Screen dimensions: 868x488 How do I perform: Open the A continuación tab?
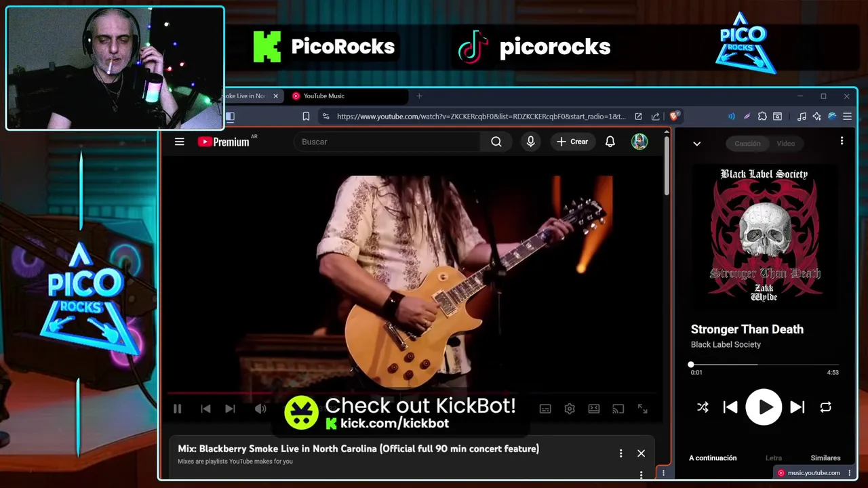713,458
